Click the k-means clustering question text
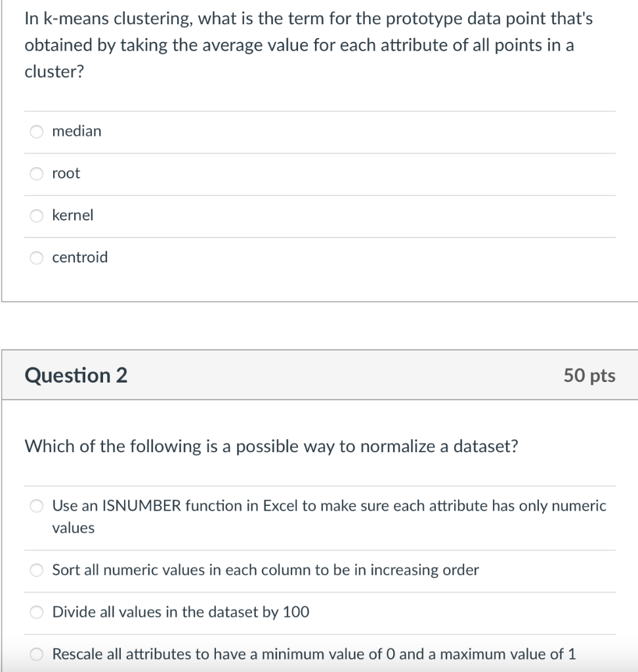This screenshot has width=638, height=672. pos(308,44)
